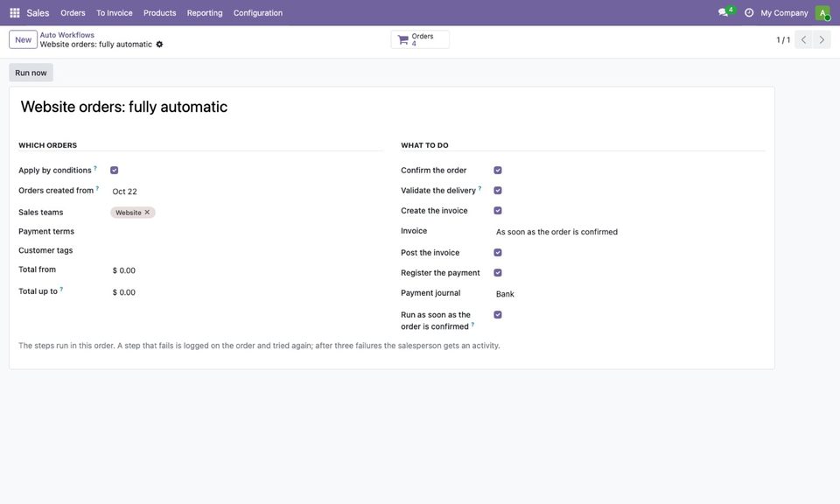Open the Products menu
The height and width of the screenshot is (504, 840).
pos(159,13)
